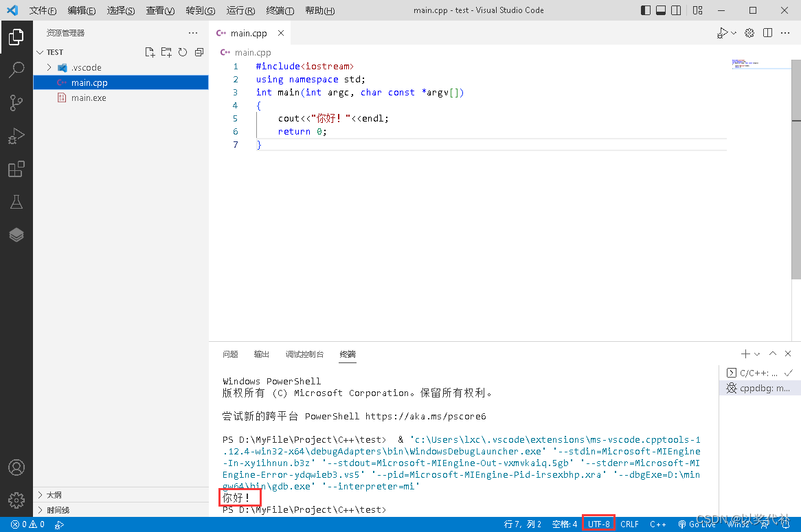801x532 pixels.
Task: Open the new terminal profile dropdown arrow
Action: (x=757, y=354)
